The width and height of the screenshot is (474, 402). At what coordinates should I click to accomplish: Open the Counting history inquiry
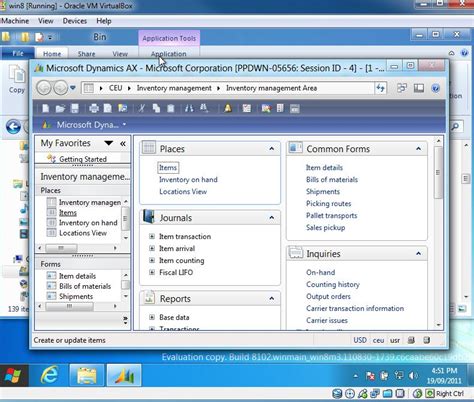pyautogui.click(x=333, y=284)
